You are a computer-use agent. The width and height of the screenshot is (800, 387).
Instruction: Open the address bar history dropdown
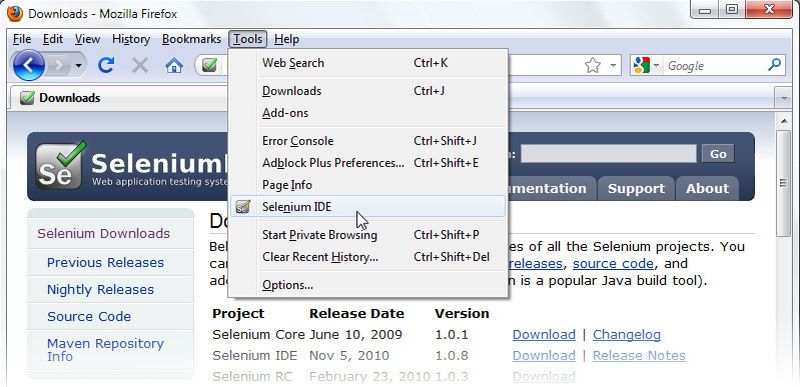(x=614, y=65)
